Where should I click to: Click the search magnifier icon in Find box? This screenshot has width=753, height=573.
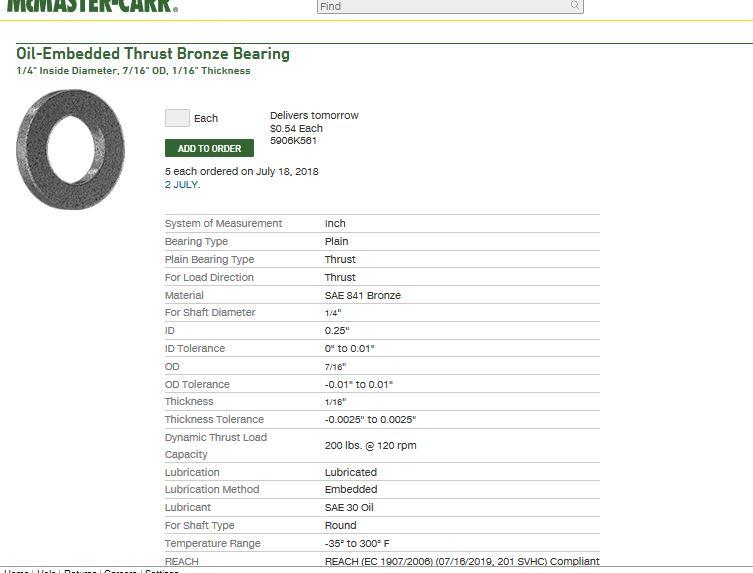coord(575,5)
